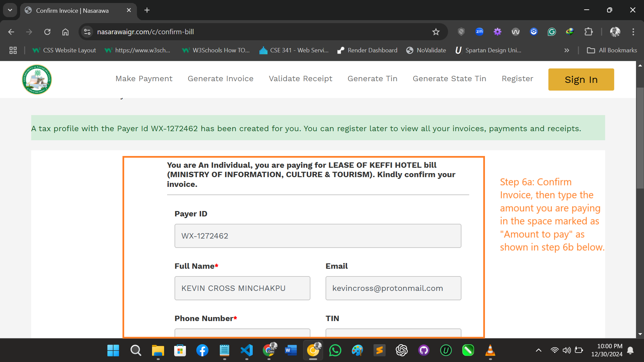Expand the system tray hidden icons
The width and height of the screenshot is (644, 362).
coord(538,350)
